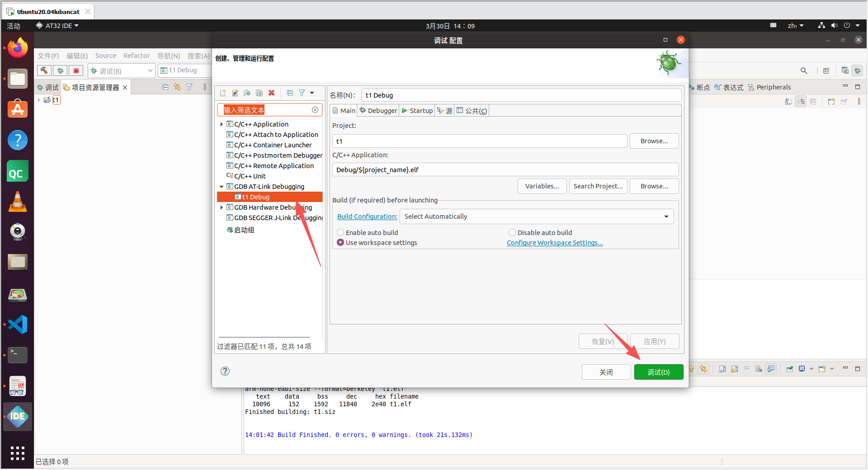Viewport: 868px width, 470px height.
Task: Switch to the Debug perspective icon
Action: 857,70
